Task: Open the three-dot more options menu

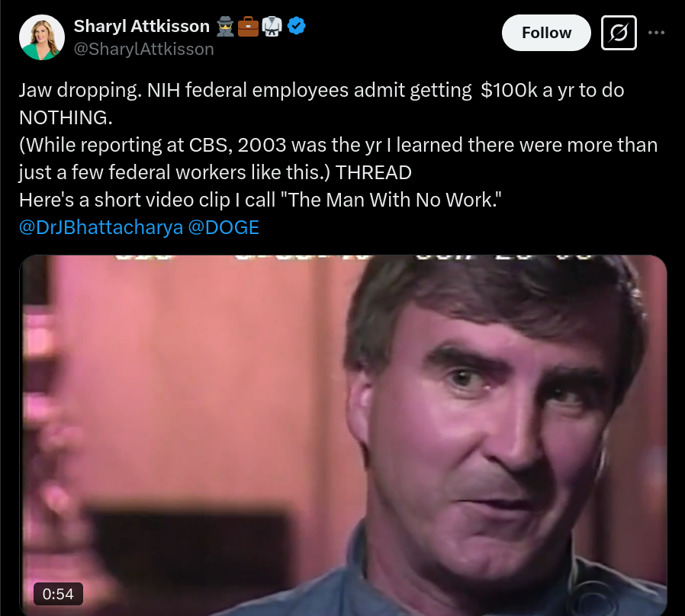Action: (656, 33)
